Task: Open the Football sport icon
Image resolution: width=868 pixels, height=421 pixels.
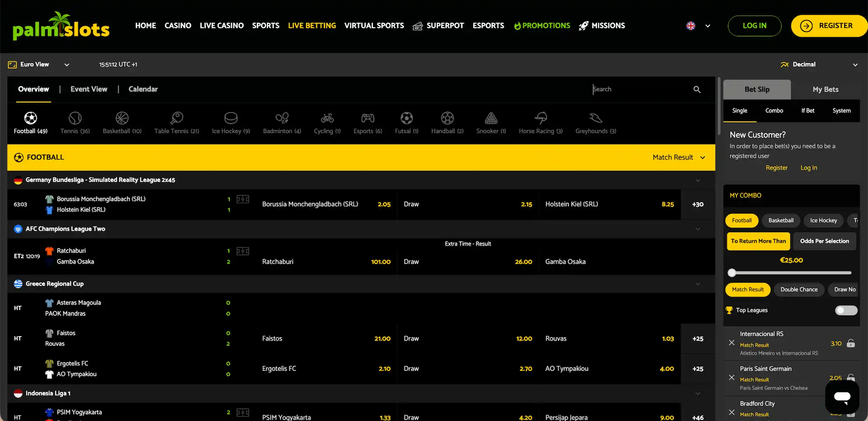Action: [x=30, y=118]
